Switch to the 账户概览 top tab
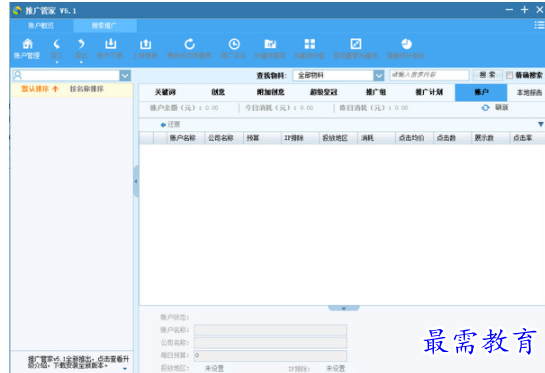 pos(41,25)
